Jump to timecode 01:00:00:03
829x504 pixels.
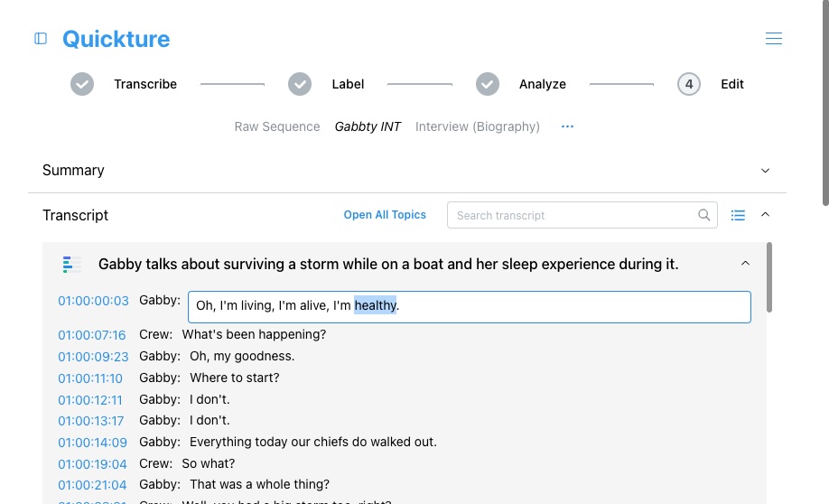[94, 301]
